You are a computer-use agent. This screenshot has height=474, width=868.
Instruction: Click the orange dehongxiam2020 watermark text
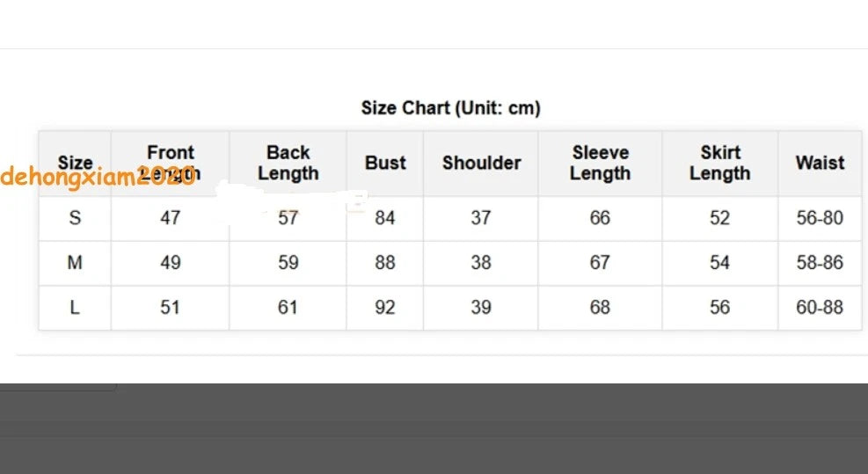click(x=98, y=177)
